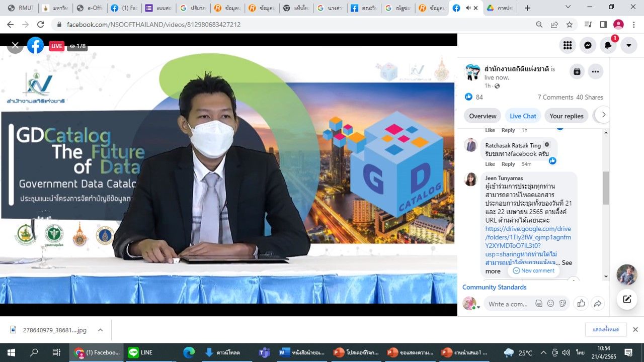Open the tab search dropdown in Chrome
644x362 pixels.
[568, 8]
